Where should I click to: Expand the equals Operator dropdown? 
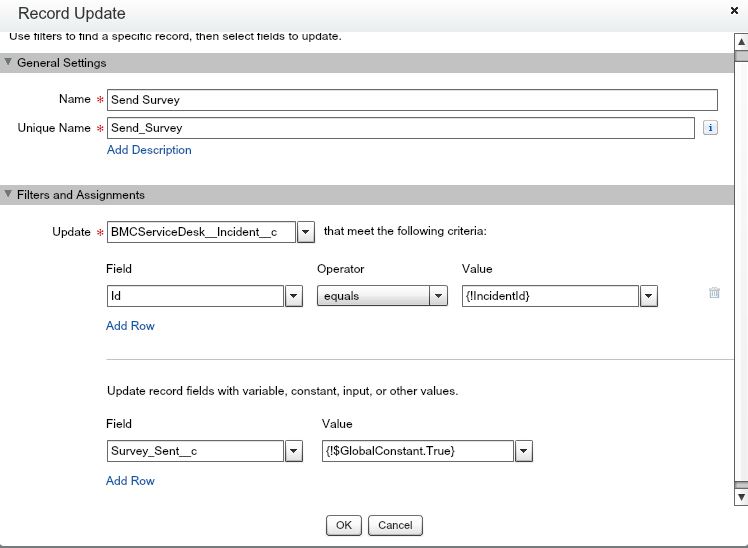tap(438, 296)
